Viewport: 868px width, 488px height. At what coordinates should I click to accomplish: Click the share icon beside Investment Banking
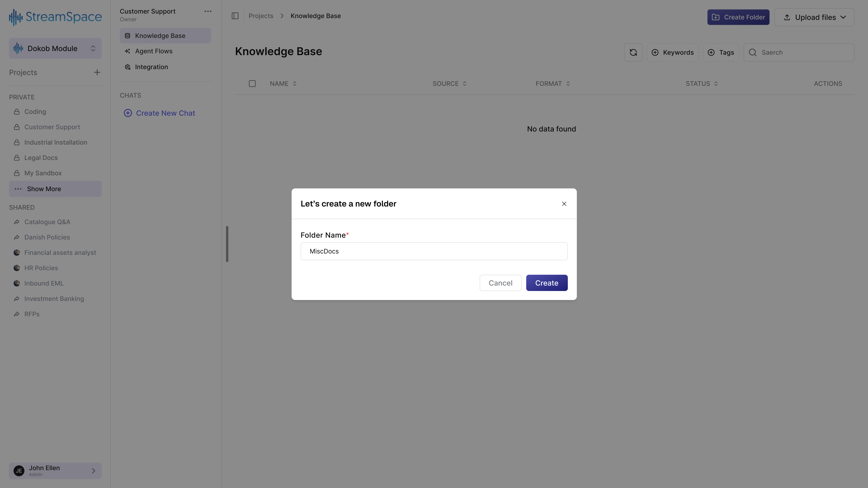tap(17, 299)
